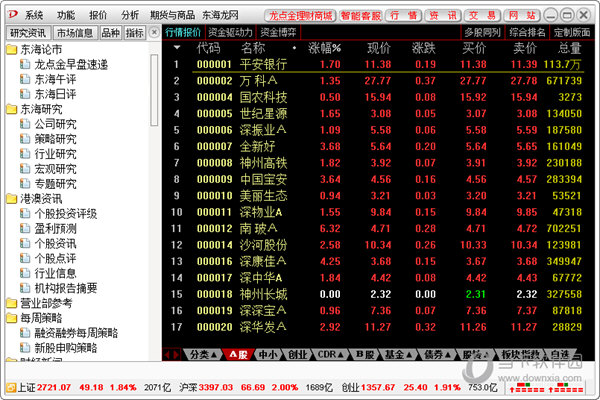Click the red D application logo icon
This screenshot has height=400, width=600.
(12, 14)
